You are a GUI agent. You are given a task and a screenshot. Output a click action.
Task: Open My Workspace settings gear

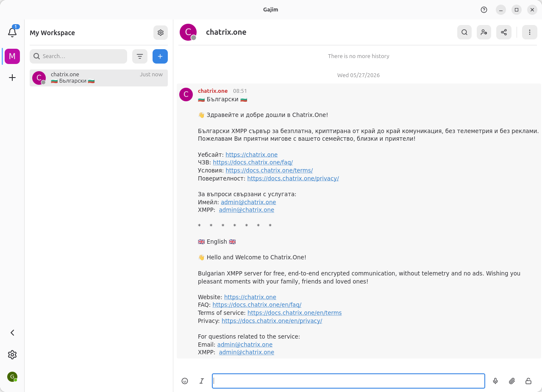(x=161, y=33)
